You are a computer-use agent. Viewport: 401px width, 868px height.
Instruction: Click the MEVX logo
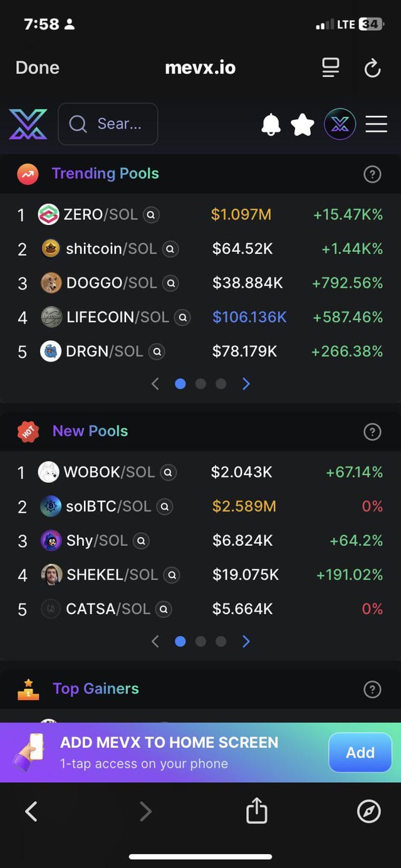coord(28,124)
